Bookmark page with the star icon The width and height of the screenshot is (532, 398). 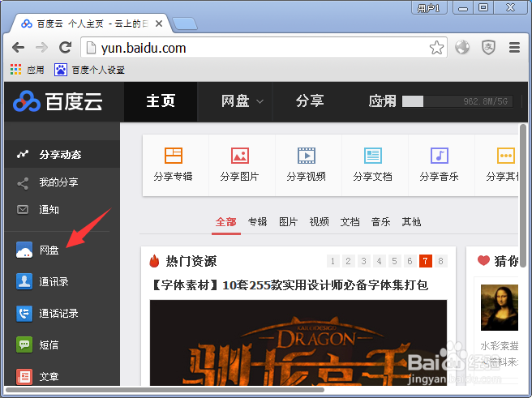[x=436, y=48]
